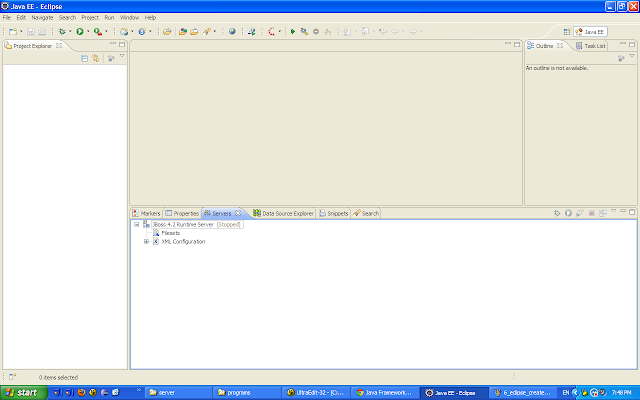Click the Open Type folder icon in the toolbar
This screenshot has width=640, height=400.
click(x=167, y=31)
